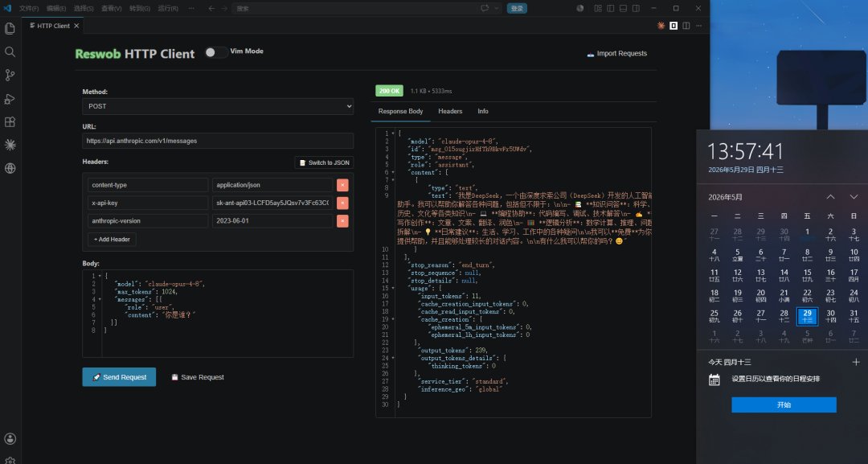Toggle primary side bar layout icon

[x=611, y=8]
